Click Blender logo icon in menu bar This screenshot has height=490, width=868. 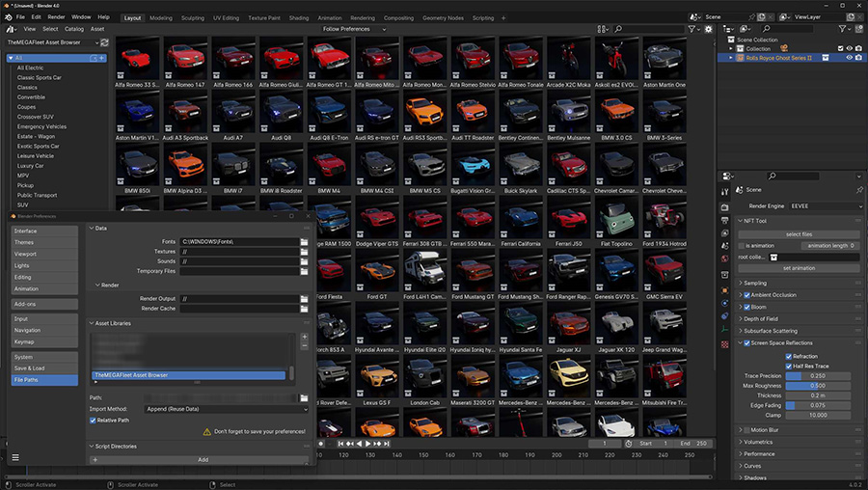pyautogui.click(x=9, y=17)
